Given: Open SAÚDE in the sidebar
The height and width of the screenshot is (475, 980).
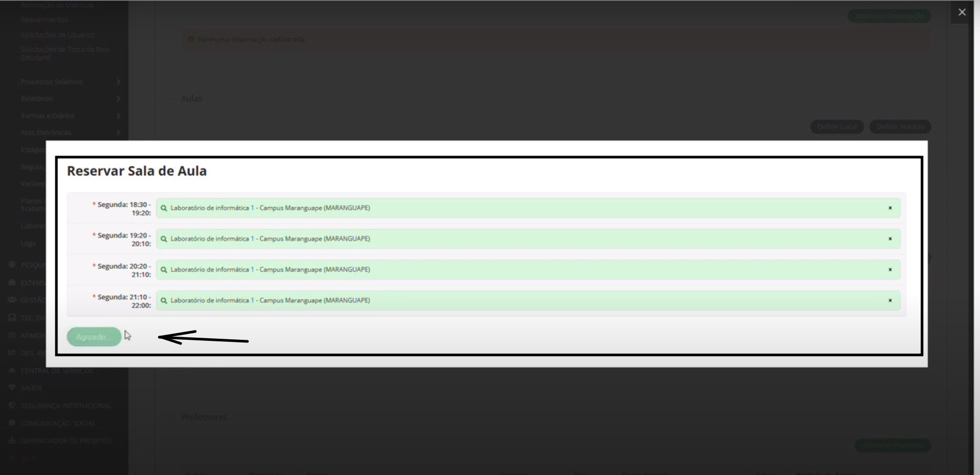Looking at the screenshot, I should 31,388.
